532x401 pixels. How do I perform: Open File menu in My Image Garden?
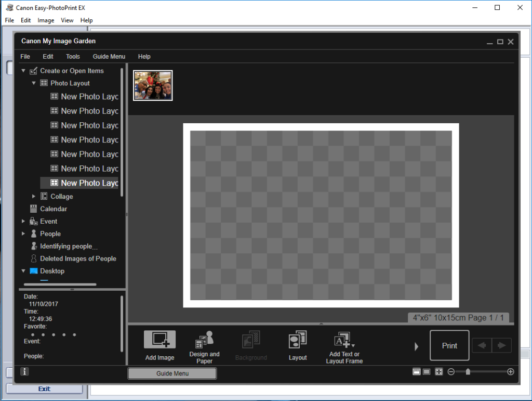point(25,56)
